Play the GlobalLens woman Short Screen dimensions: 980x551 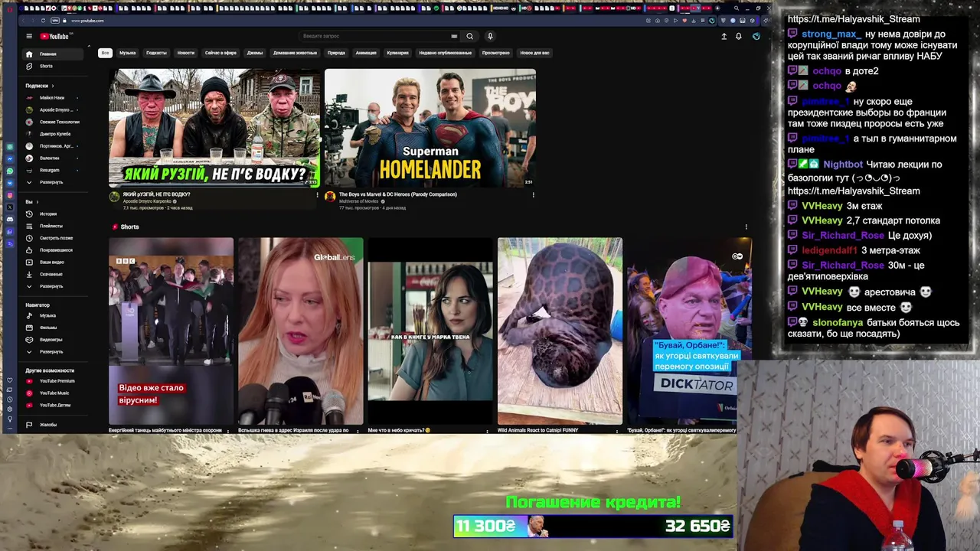point(300,331)
